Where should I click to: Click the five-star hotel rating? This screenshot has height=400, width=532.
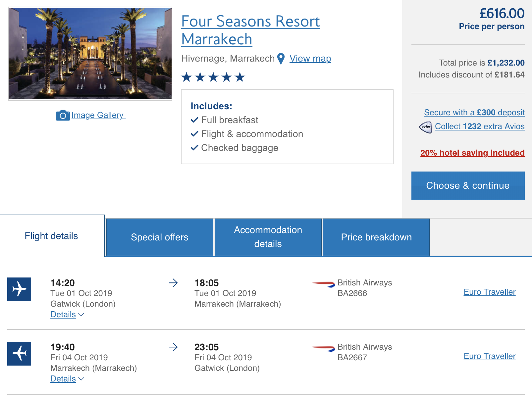(213, 77)
